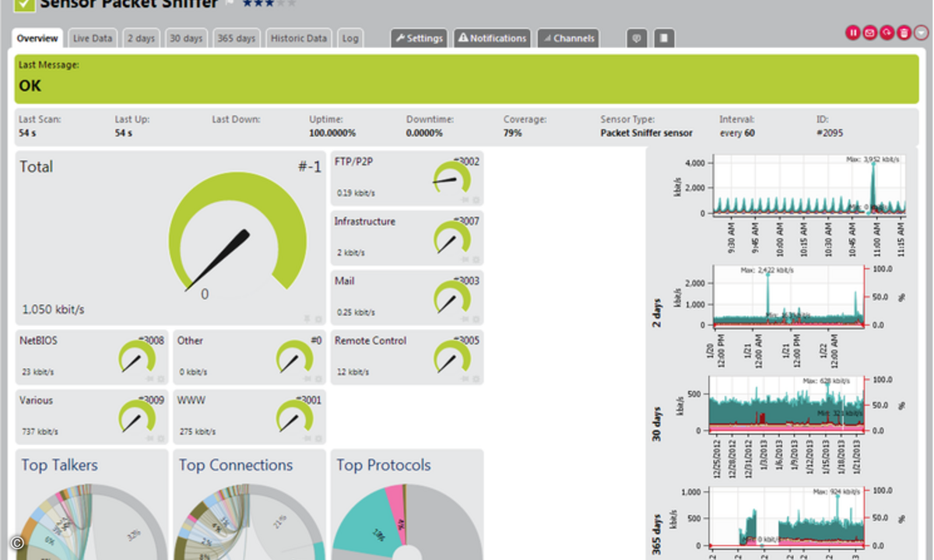Screen dimensions: 934x560
Task: Open the Live Data tab
Action: [93, 38]
